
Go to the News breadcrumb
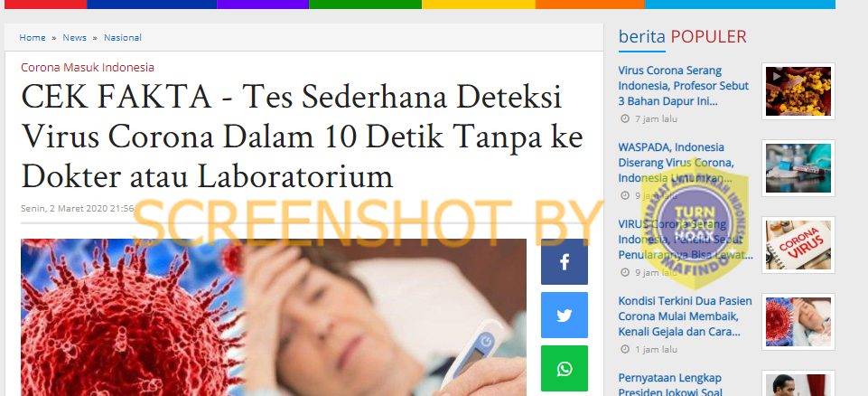(x=74, y=38)
